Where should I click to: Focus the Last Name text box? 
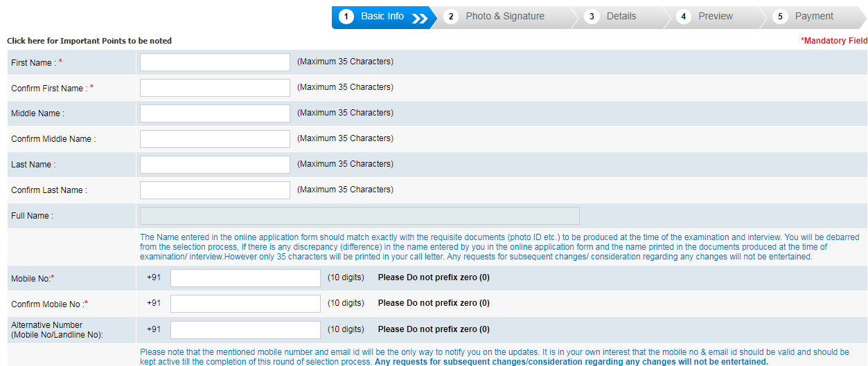[215, 165]
